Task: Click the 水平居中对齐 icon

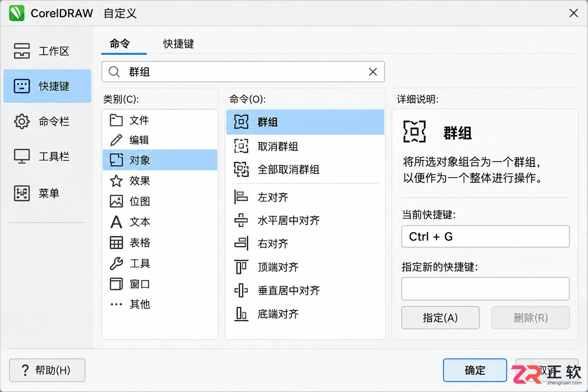Action: point(241,220)
